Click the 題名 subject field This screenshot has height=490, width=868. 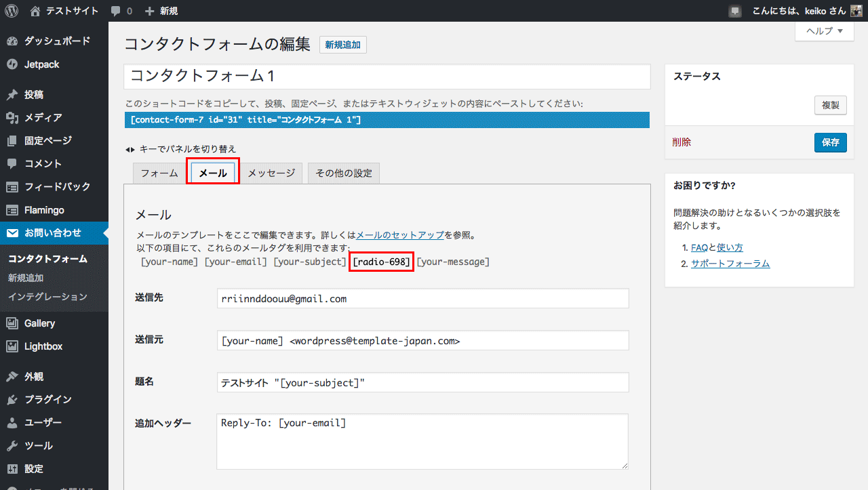point(422,382)
